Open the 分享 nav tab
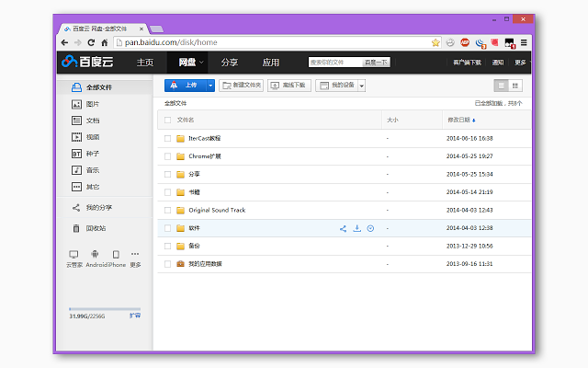The image size is (588, 368). pyautogui.click(x=230, y=63)
